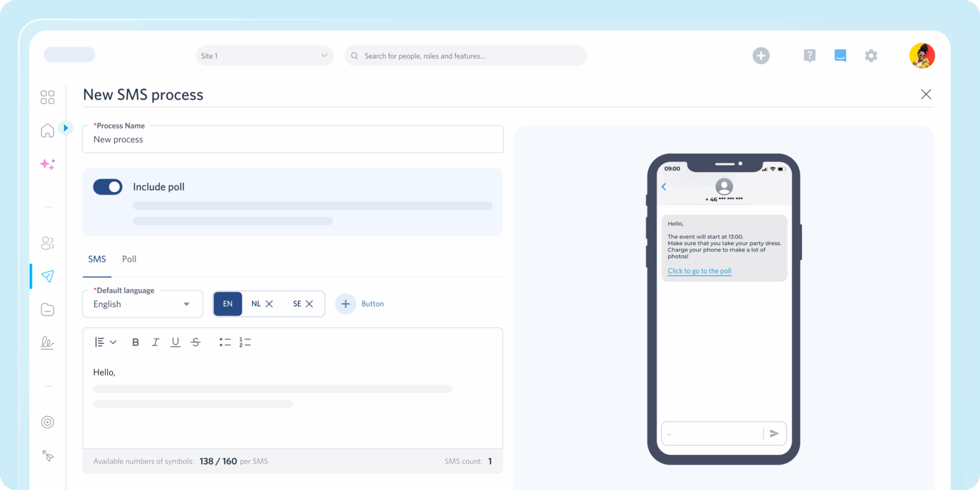Image resolution: width=980 pixels, height=490 pixels.
Task: Click the plus Button to add button
Action: tap(345, 304)
